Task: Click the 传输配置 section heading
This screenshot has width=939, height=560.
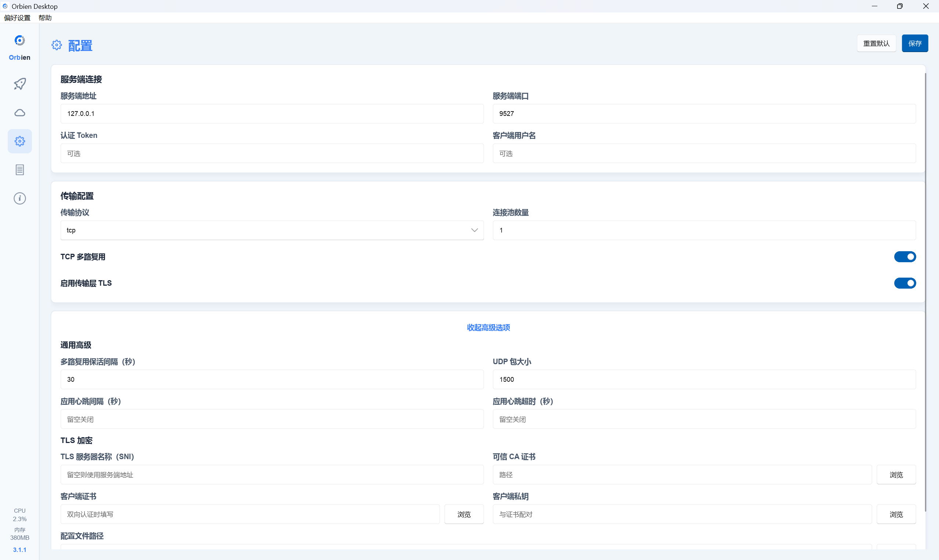Action: (x=77, y=196)
